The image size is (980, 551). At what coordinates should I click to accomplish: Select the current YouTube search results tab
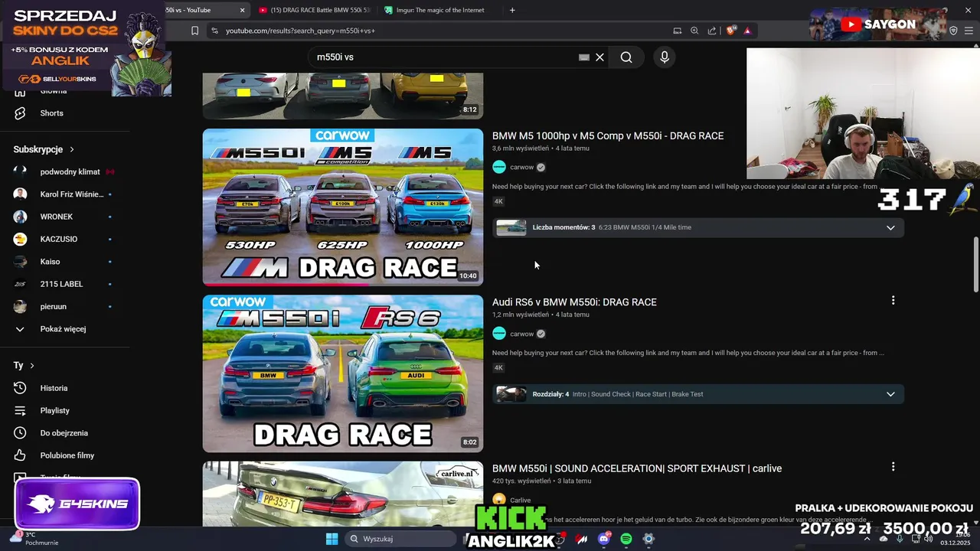point(201,10)
